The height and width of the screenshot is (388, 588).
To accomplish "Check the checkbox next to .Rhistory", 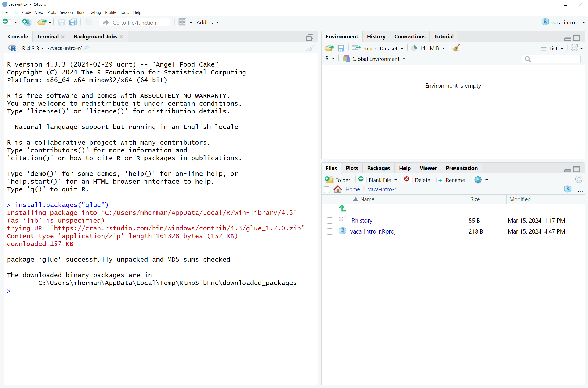I will tap(330, 220).
